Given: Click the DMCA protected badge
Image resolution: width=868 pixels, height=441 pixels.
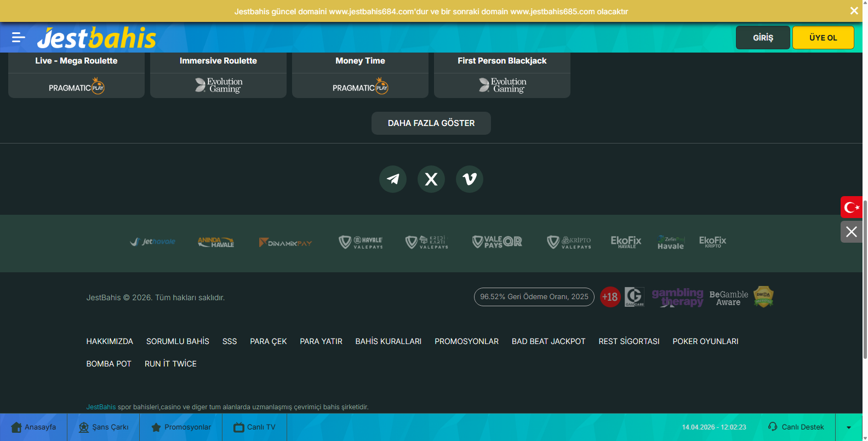Looking at the screenshot, I should (763, 297).
